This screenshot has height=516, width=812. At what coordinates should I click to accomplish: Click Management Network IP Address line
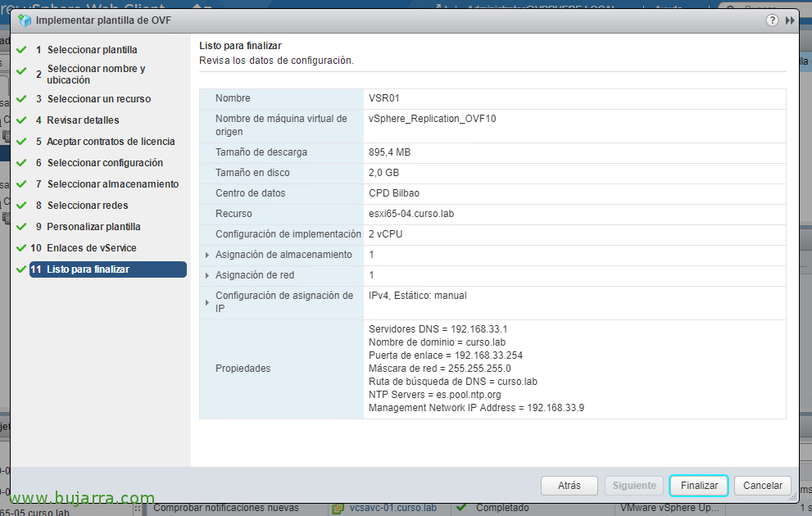[476, 408]
